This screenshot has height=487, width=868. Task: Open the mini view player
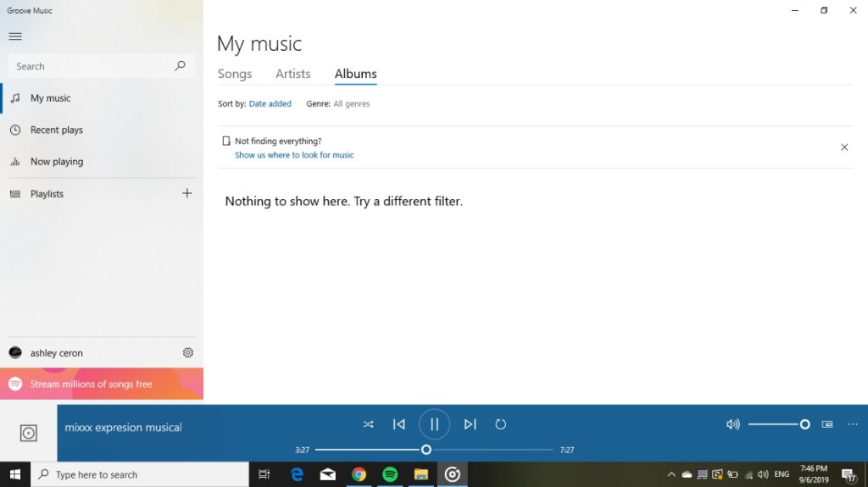[827, 424]
